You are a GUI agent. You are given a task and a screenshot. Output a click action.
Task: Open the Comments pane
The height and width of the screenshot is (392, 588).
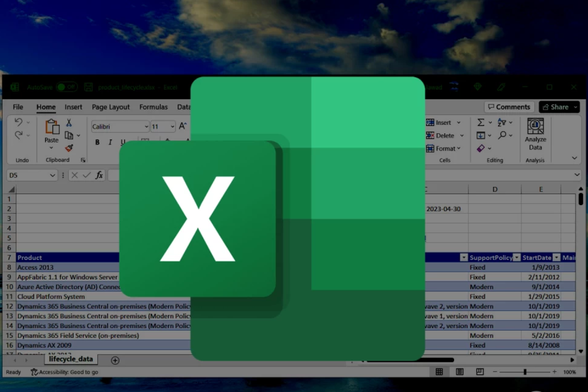click(509, 107)
